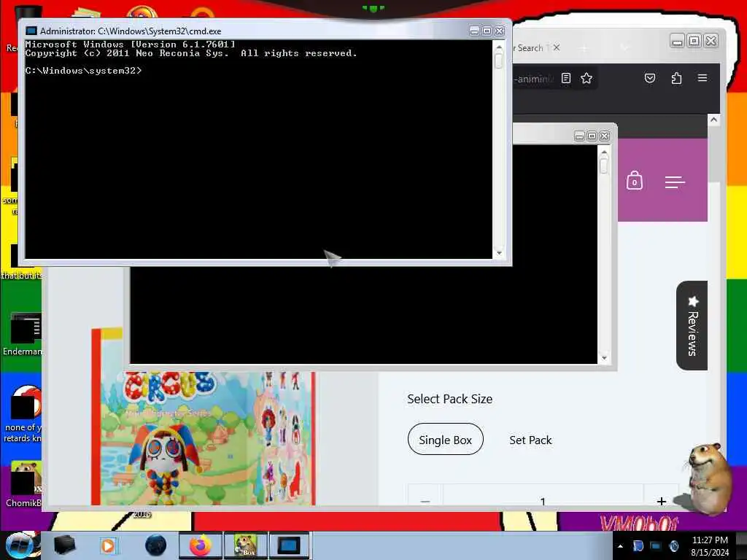Open the shopping bag cart icon
Viewport: 747px width, 560px height.
[634, 181]
